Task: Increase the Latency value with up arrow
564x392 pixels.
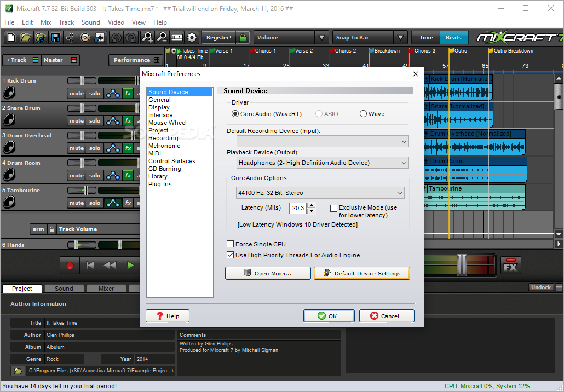Action: click(312, 205)
